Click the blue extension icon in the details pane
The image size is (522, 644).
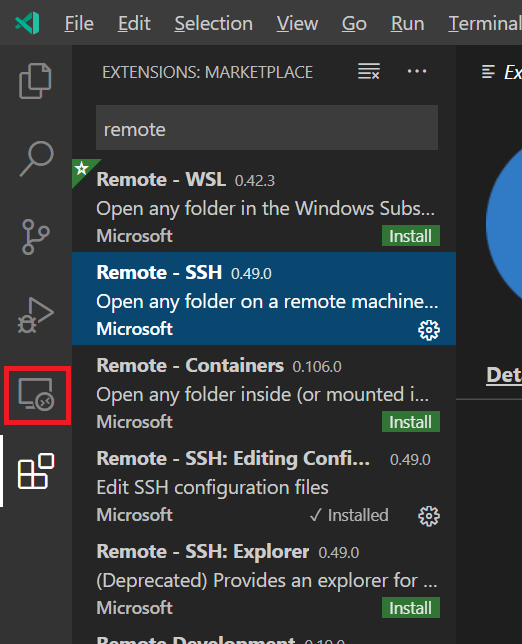point(504,224)
